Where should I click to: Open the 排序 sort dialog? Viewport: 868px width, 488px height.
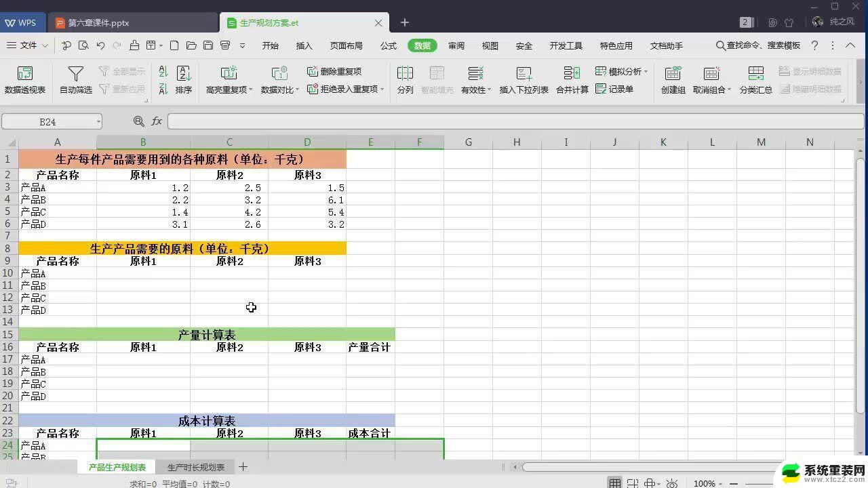184,80
